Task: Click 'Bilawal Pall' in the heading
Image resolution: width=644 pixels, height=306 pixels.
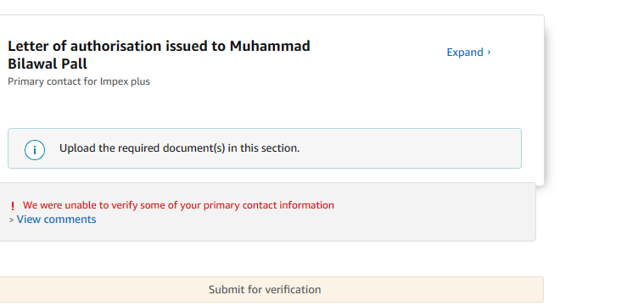Action: tap(48, 64)
